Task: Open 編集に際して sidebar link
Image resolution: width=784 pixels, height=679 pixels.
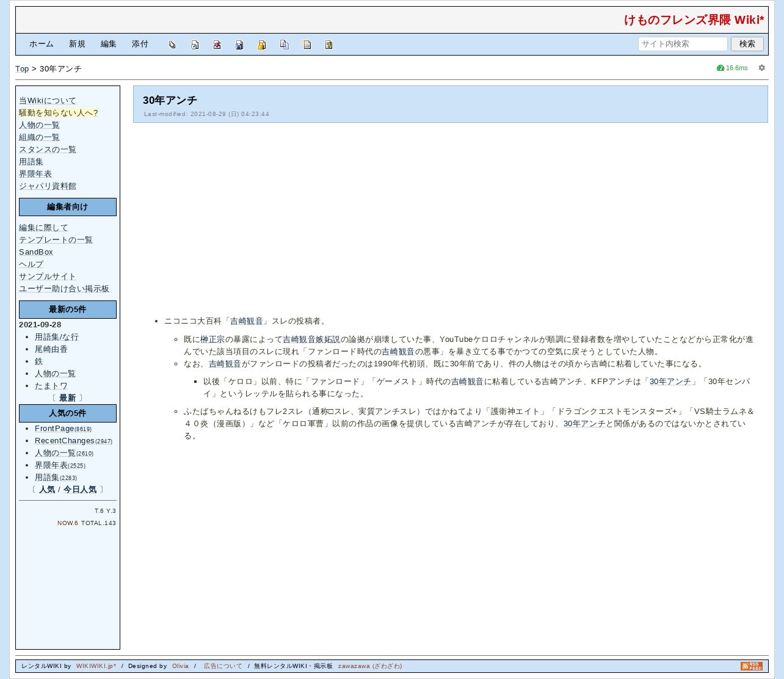Action: tap(43, 228)
